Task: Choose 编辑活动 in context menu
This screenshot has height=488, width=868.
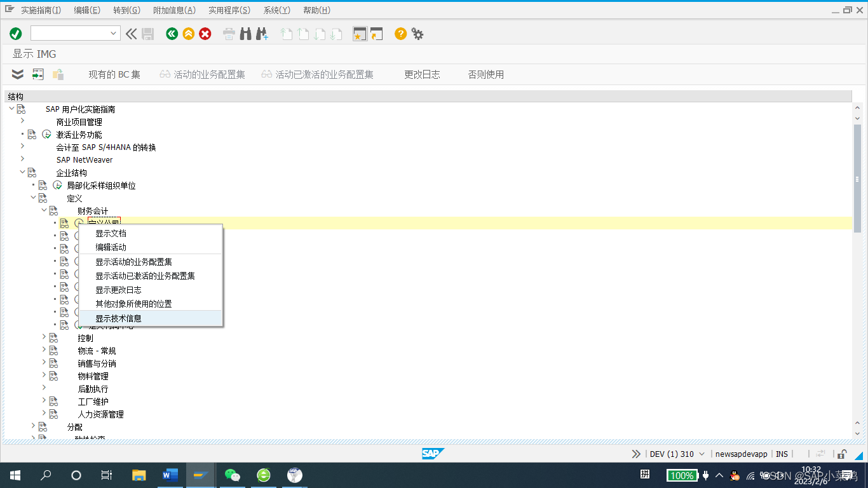Action: tap(151, 247)
